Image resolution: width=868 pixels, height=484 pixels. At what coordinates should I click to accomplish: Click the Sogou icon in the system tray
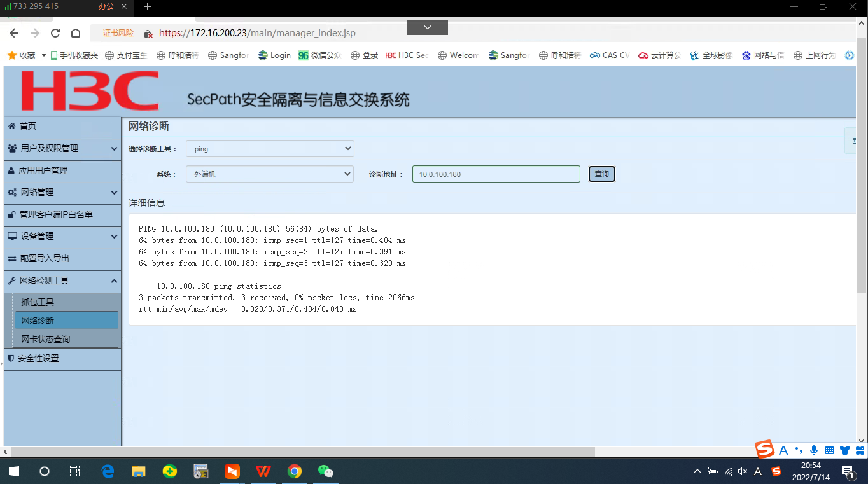(776, 471)
